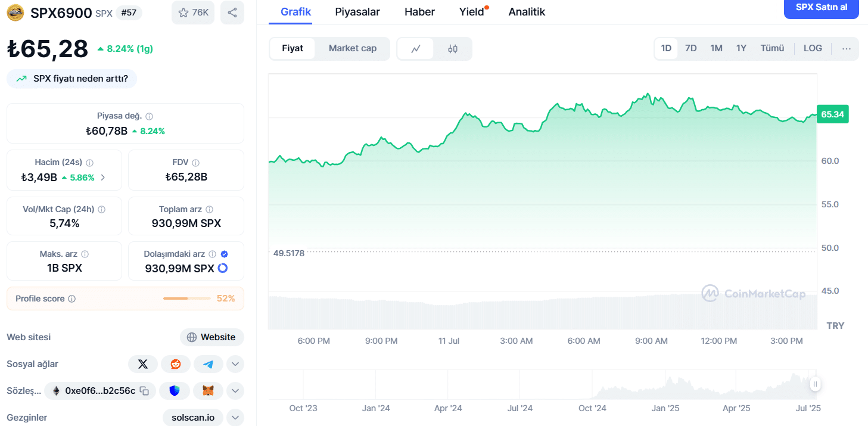Screen dimensions: 868x426
Task: Open the share icon button
Action: [232, 13]
